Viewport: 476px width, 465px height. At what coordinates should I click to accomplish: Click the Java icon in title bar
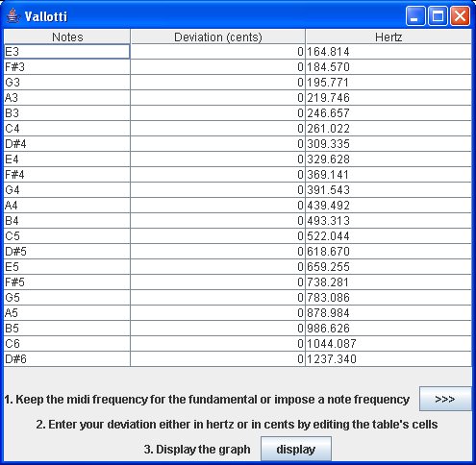click(x=13, y=16)
